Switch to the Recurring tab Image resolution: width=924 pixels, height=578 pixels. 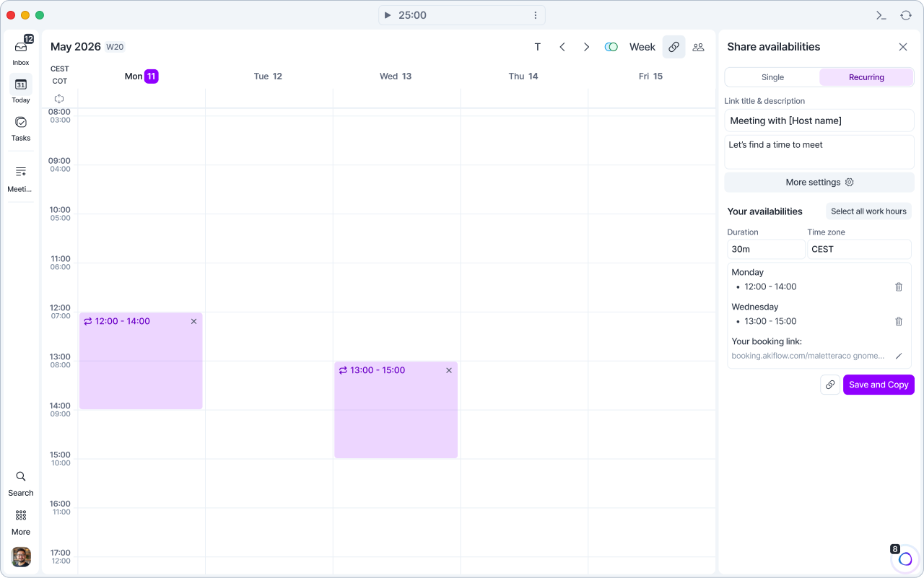(866, 77)
